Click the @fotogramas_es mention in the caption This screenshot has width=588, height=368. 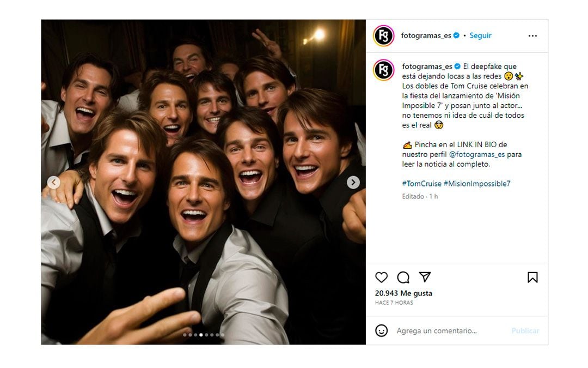(x=476, y=154)
